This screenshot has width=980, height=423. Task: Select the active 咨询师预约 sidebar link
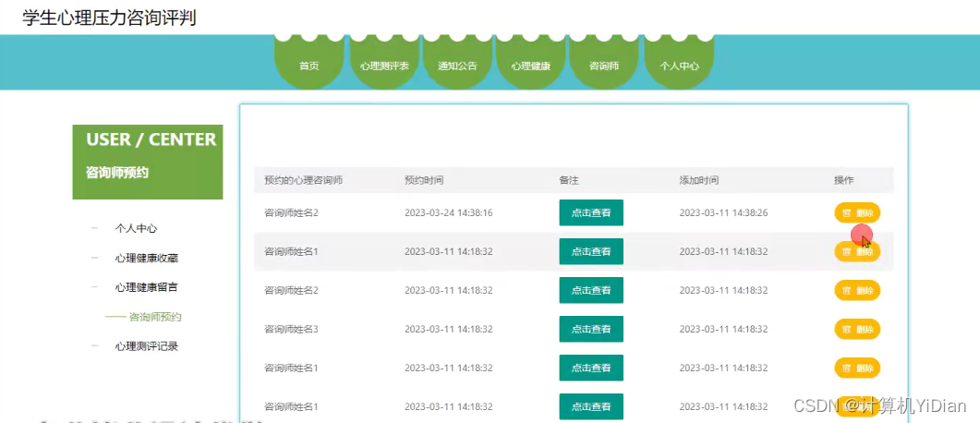tap(155, 317)
